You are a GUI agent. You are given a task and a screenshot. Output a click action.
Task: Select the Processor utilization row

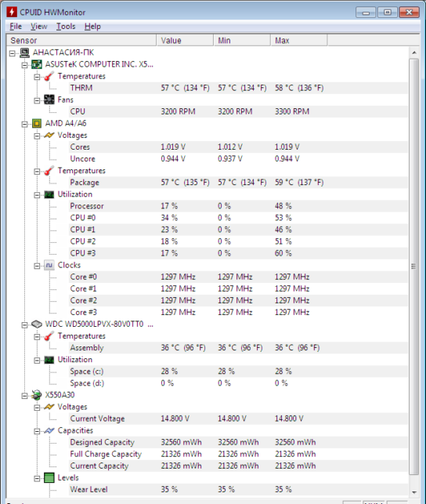[239, 206]
